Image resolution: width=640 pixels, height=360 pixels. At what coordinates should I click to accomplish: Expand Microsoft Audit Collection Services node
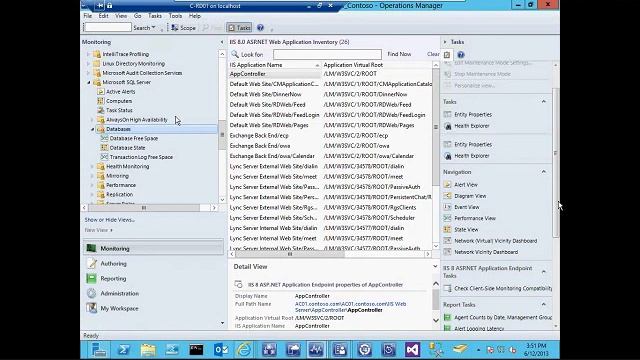[88, 73]
